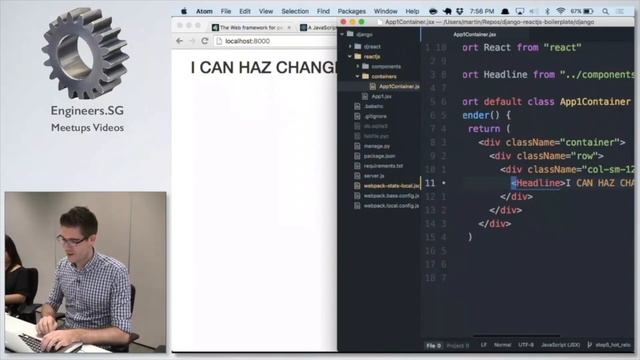Click the notification bell menu bar icon
Viewport: 640px width, 360px height.
(x=505, y=11)
